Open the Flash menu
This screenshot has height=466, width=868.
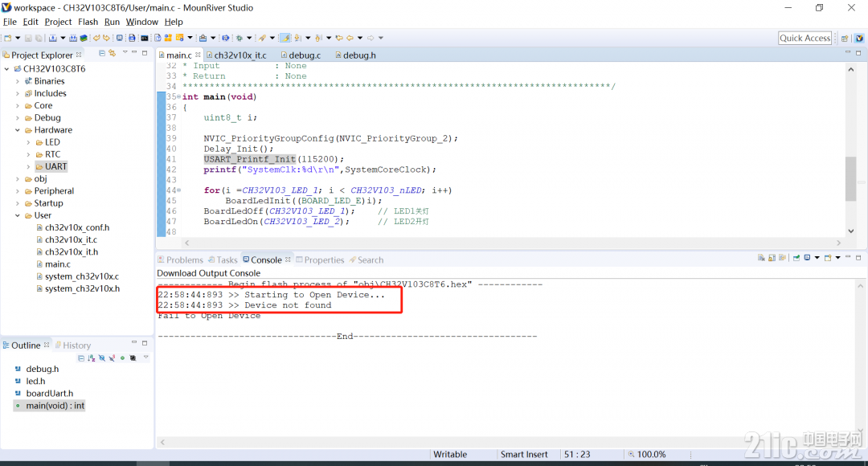point(88,22)
